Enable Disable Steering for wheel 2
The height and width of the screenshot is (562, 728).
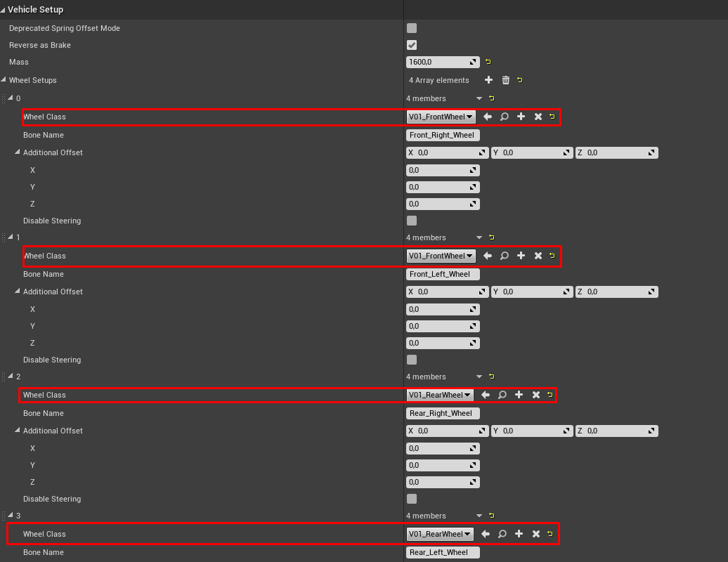click(x=412, y=499)
